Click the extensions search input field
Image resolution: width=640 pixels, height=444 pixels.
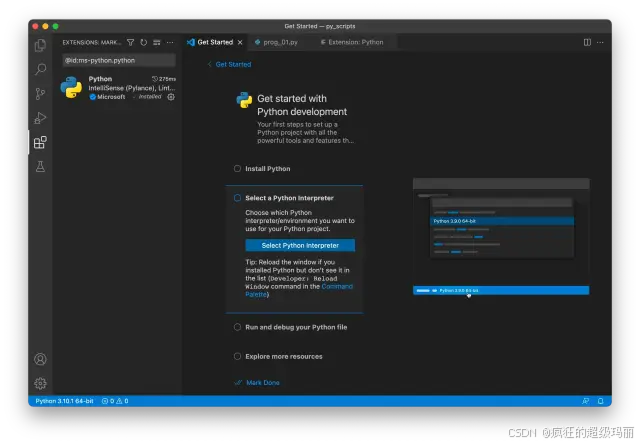(119, 60)
